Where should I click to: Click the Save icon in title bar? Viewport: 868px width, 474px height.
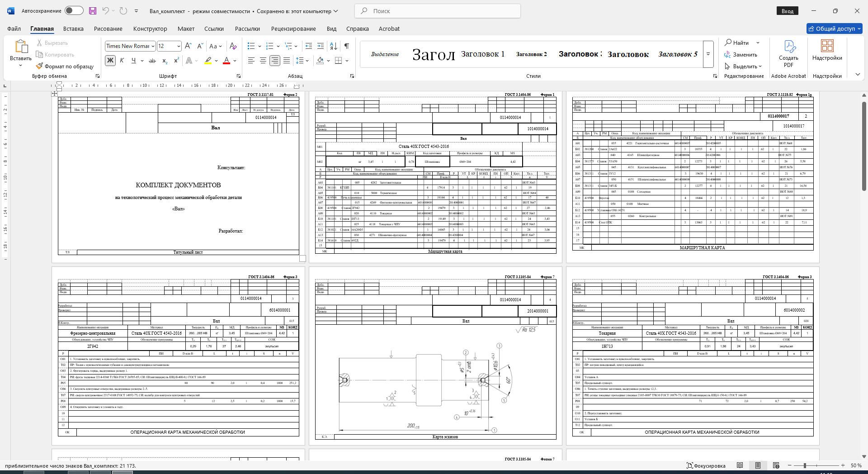[x=93, y=11]
